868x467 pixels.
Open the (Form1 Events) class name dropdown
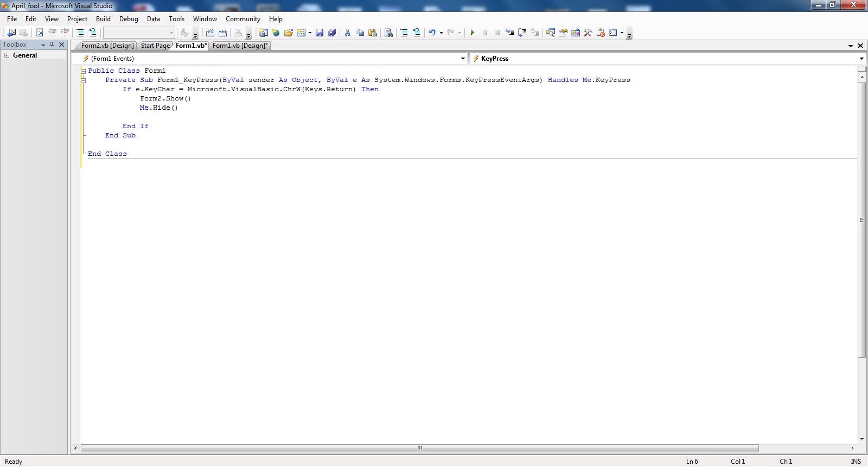(x=463, y=59)
